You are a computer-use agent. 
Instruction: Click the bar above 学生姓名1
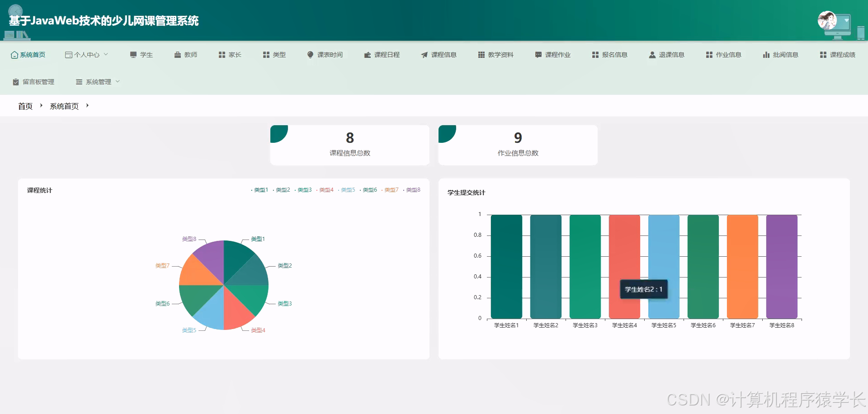coord(506,267)
